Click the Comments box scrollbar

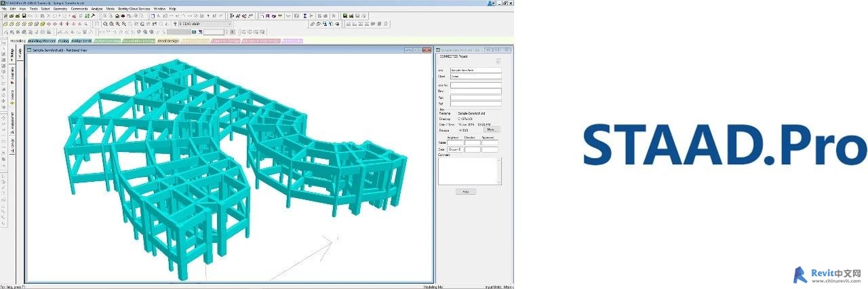[x=499, y=171]
